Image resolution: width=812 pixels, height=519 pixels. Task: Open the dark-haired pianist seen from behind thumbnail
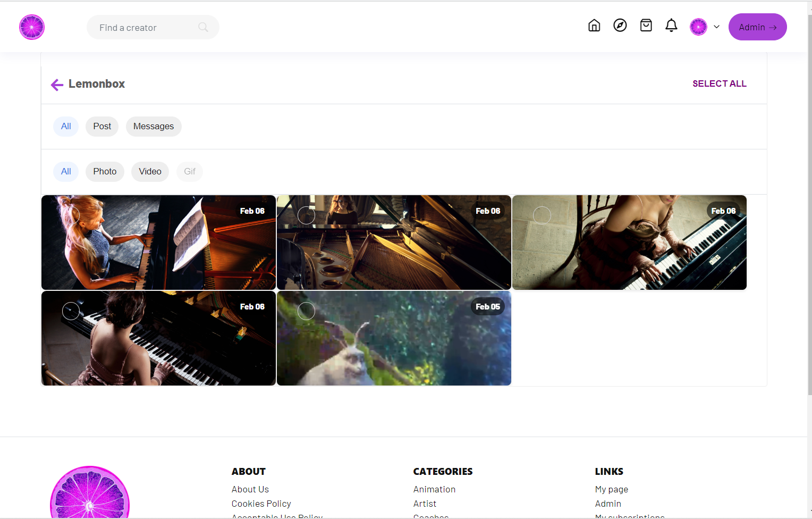pyautogui.click(x=158, y=338)
